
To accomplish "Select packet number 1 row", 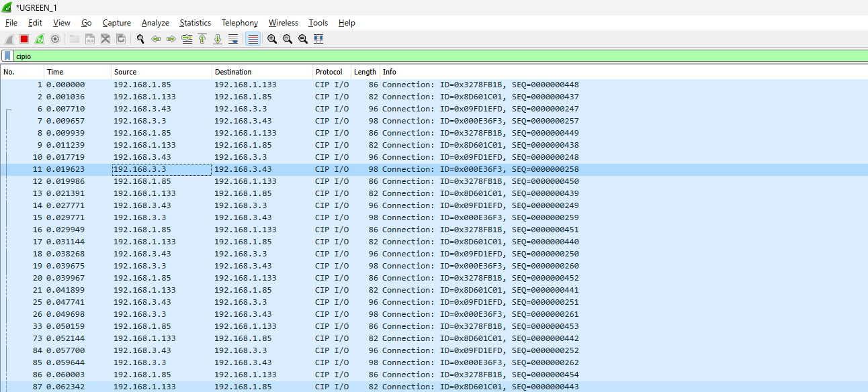I will pyautogui.click(x=434, y=85).
